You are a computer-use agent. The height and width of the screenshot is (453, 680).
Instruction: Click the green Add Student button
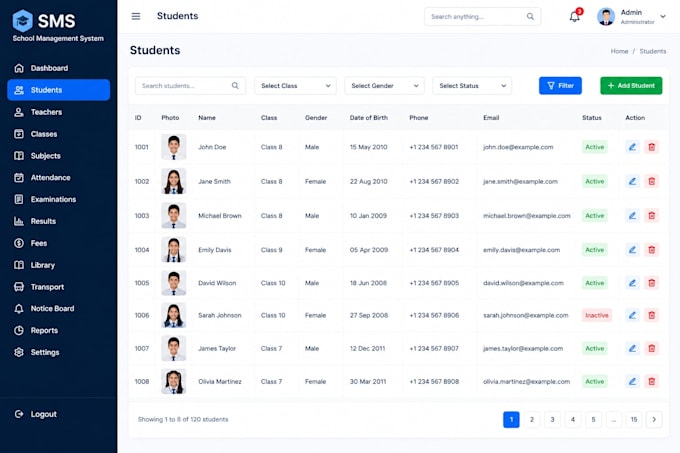(631, 86)
